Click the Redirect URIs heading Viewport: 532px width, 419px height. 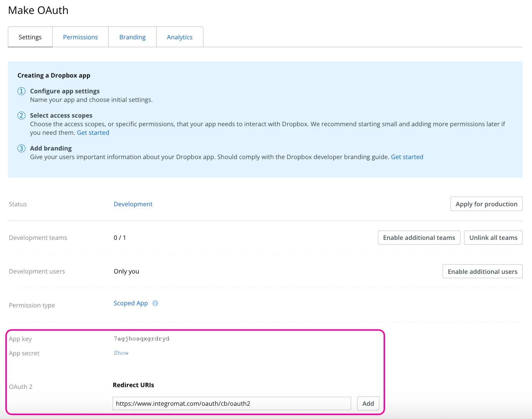point(133,385)
